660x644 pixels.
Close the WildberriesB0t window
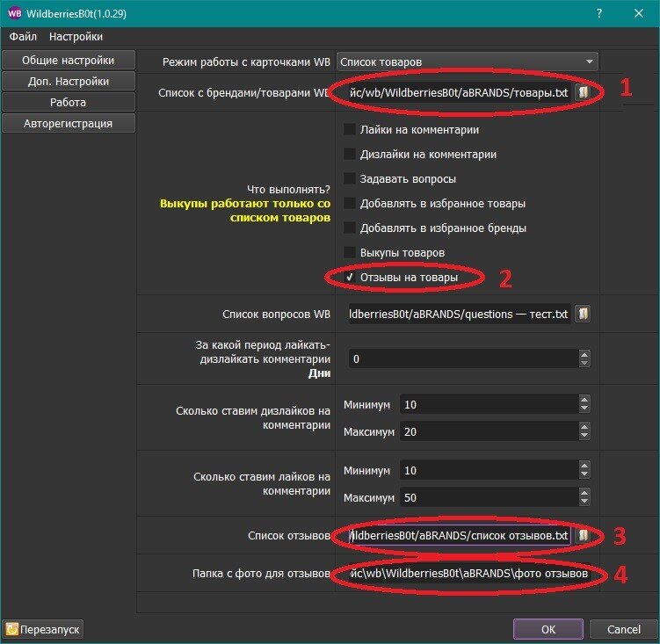639,13
